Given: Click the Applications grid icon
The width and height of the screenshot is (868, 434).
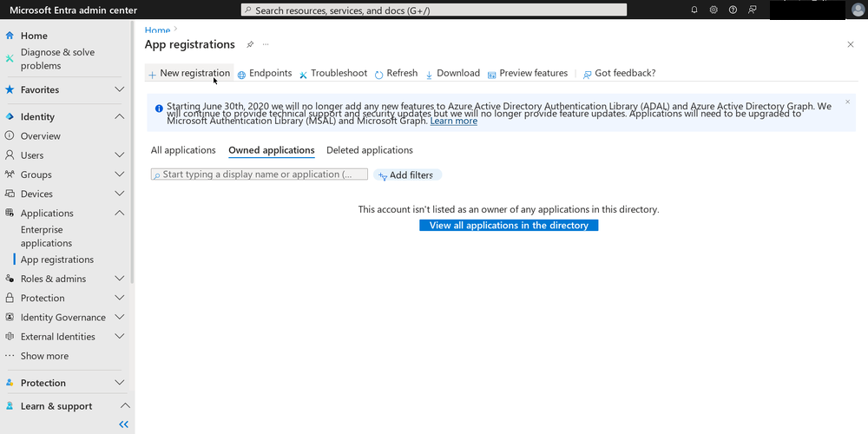Looking at the screenshot, I should coord(10,214).
